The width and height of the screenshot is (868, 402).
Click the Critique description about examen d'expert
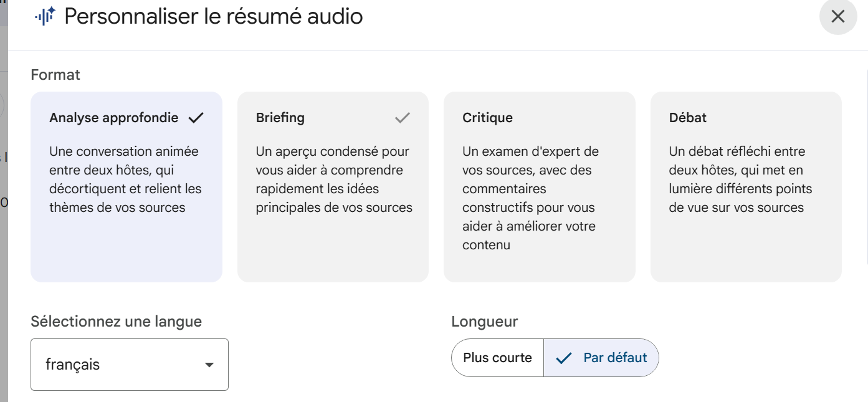point(530,198)
